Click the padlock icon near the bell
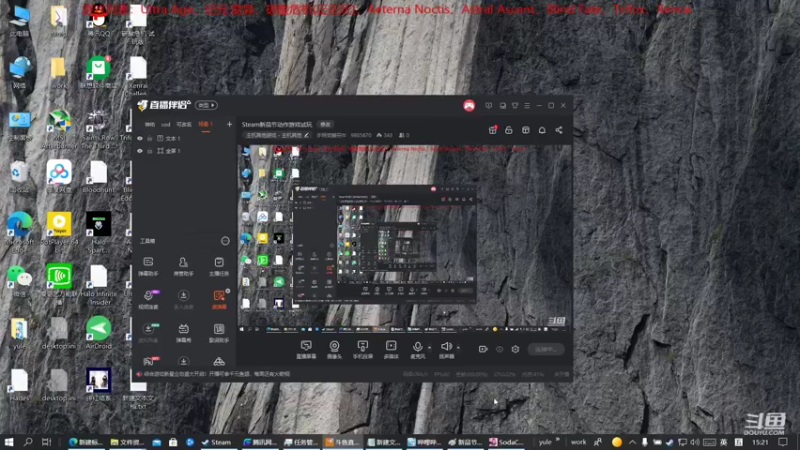Image resolution: width=800 pixels, height=450 pixels. point(509,130)
